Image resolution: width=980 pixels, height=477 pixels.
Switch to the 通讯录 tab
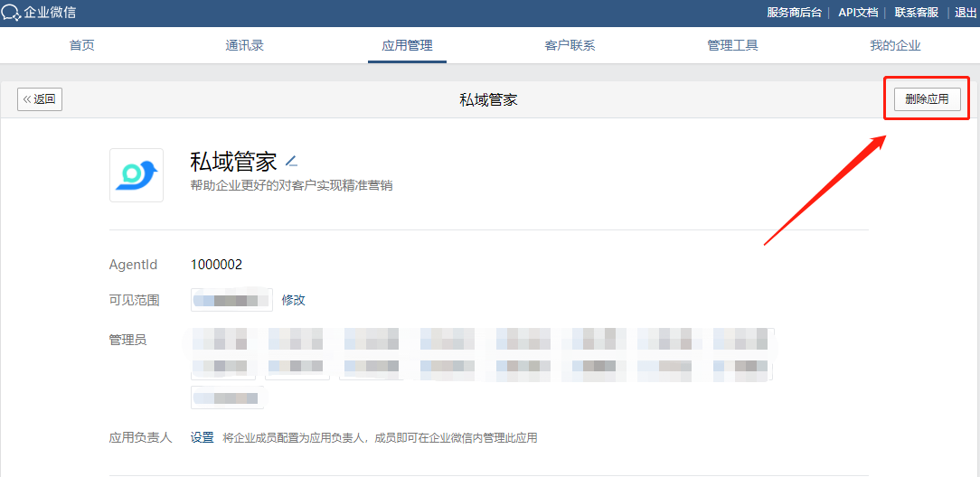(244, 46)
